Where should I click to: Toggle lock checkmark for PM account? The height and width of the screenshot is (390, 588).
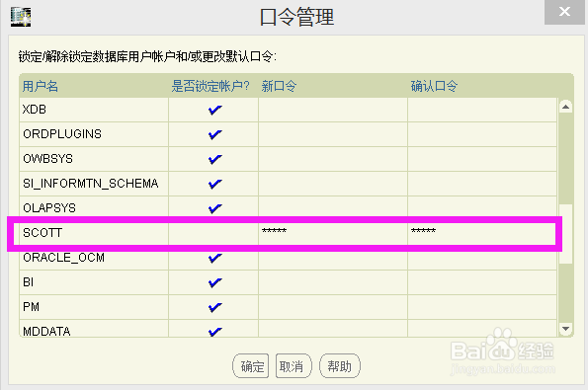[214, 307]
